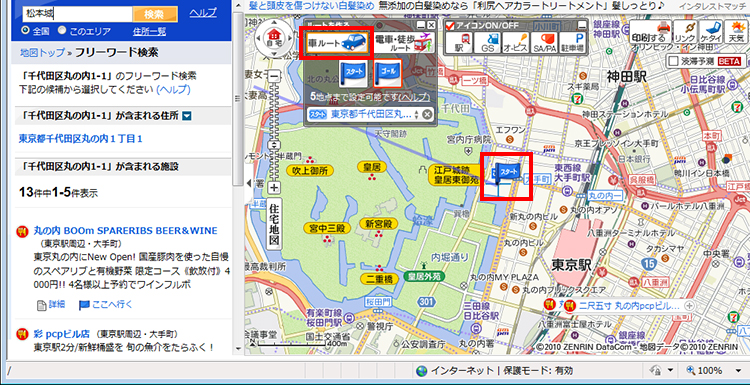This screenshot has height=385, width=750.
Task: Open the 東京都千代田区丸の内１丁目１ address link
Action: pos(80,139)
